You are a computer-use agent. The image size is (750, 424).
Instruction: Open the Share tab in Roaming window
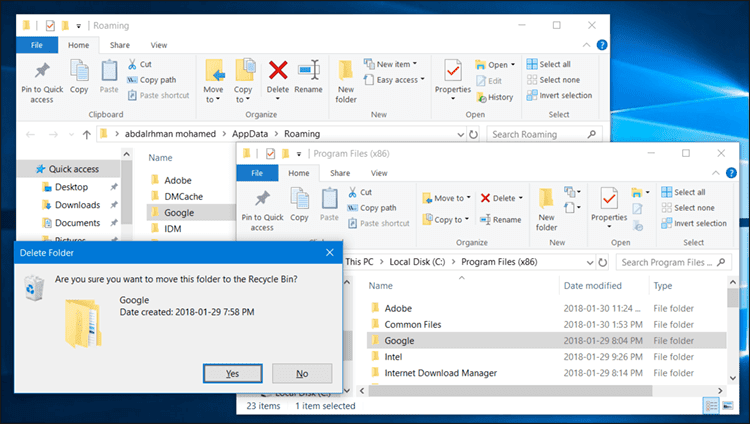click(120, 45)
